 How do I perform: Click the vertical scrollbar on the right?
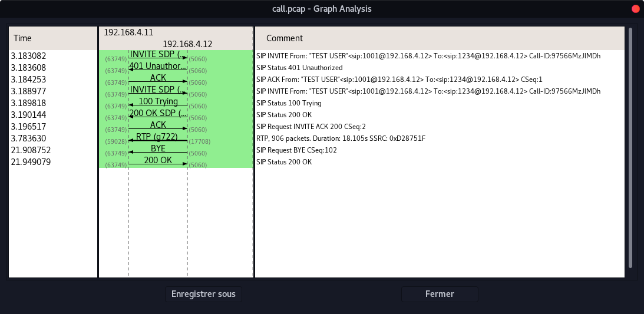tap(630, 147)
